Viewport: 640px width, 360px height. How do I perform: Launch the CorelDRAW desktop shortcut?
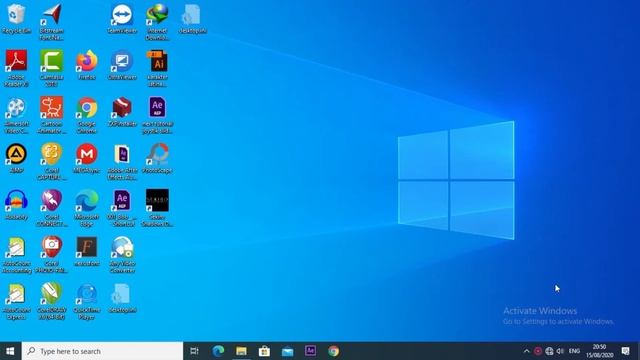51,301
